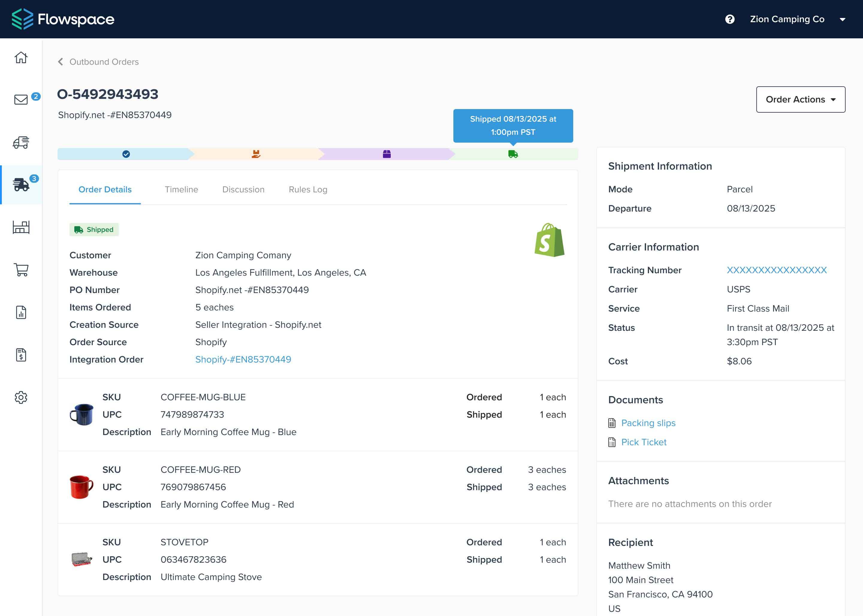This screenshot has width=863, height=616.
Task: Open the warehouse inventory shelves icon
Action: point(21,227)
